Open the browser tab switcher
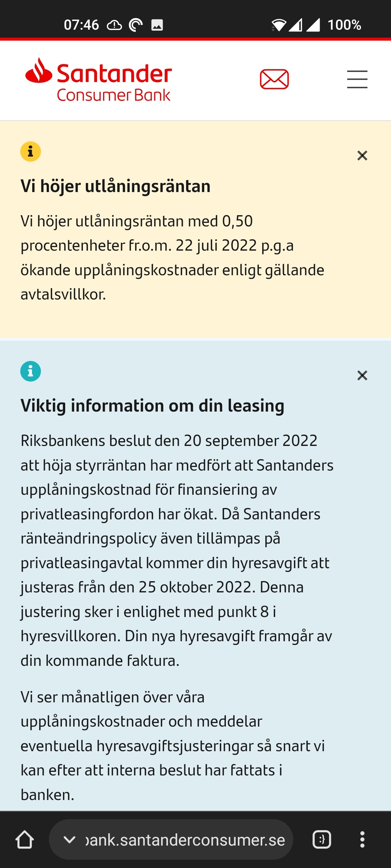 pos(321,839)
